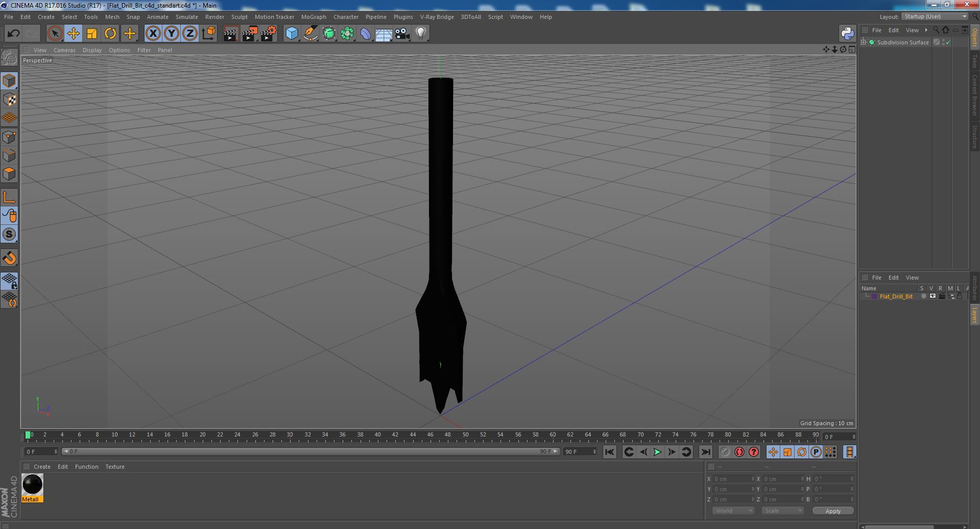
Task: Open the Layout dropdown
Action: point(935,16)
